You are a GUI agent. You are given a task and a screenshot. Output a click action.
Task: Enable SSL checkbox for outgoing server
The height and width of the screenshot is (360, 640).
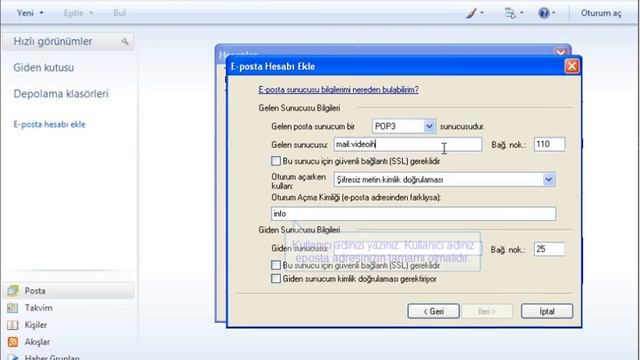(x=276, y=265)
